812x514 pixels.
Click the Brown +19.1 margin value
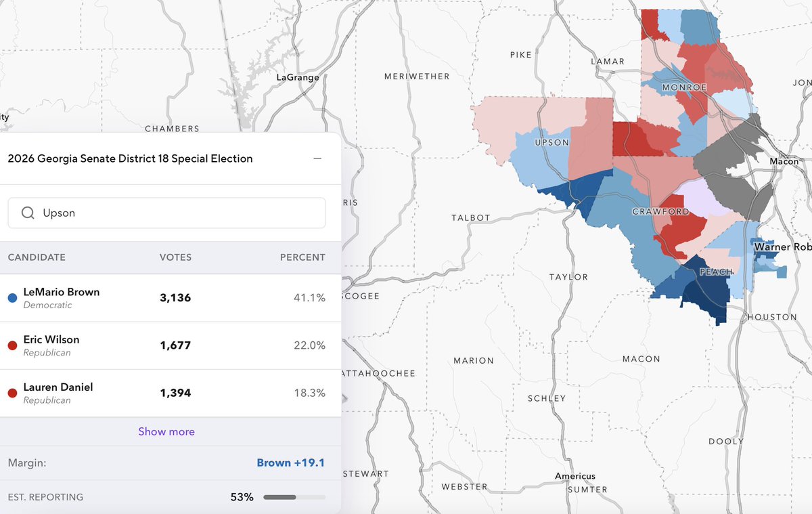point(291,463)
